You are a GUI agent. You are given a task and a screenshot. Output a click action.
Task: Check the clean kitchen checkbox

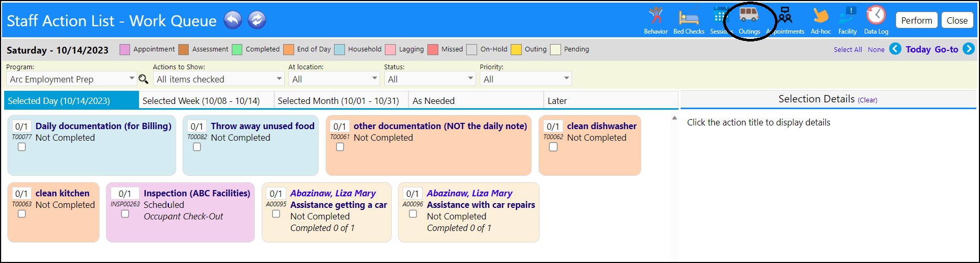(x=21, y=214)
